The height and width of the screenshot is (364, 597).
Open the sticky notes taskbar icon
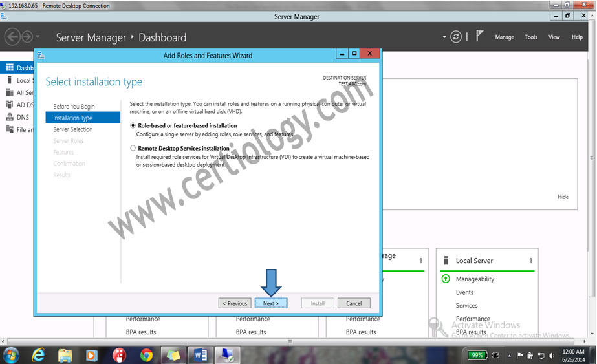[x=173, y=356]
